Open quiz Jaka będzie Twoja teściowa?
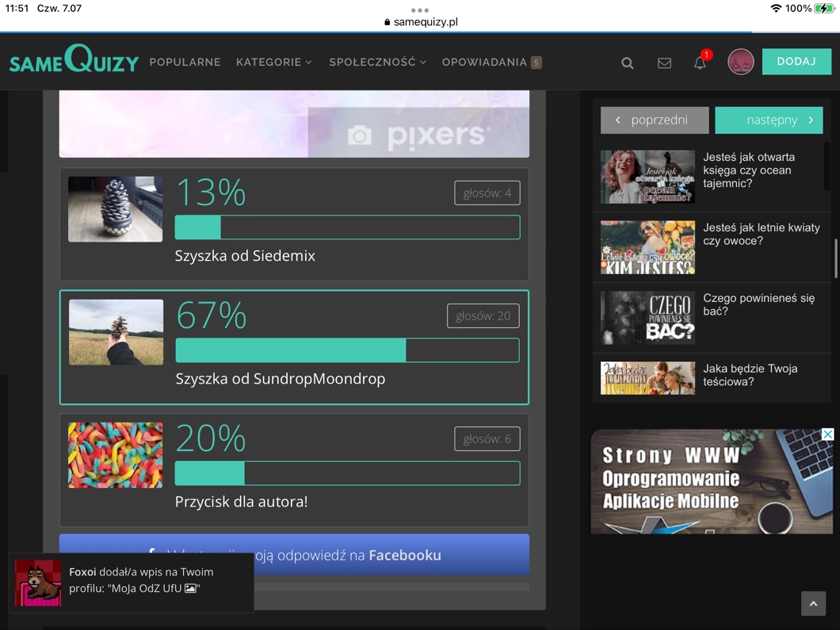This screenshot has width=840, height=630. (750, 376)
